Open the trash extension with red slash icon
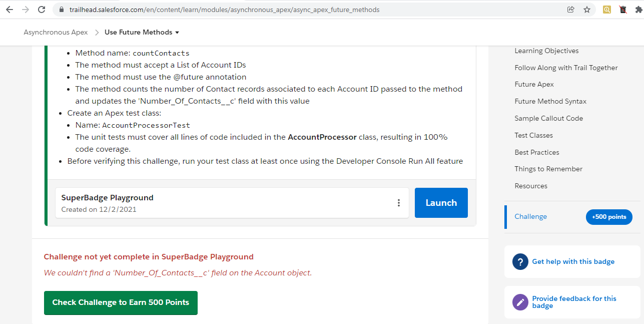The width and height of the screenshot is (644, 324). pyautogui.click(x=622, y=10)
